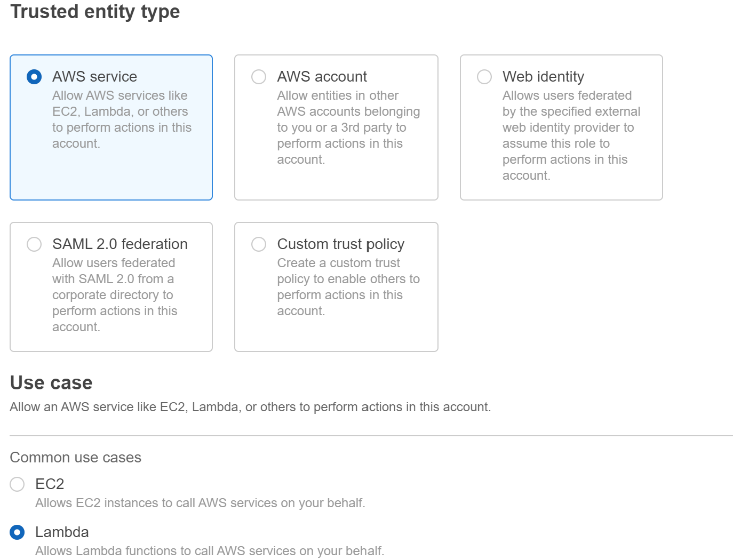Image resolution: width=733 pixels, height=560 pixels.
Task: Click the 'Web identity' card title
Action: pos(543,77)
